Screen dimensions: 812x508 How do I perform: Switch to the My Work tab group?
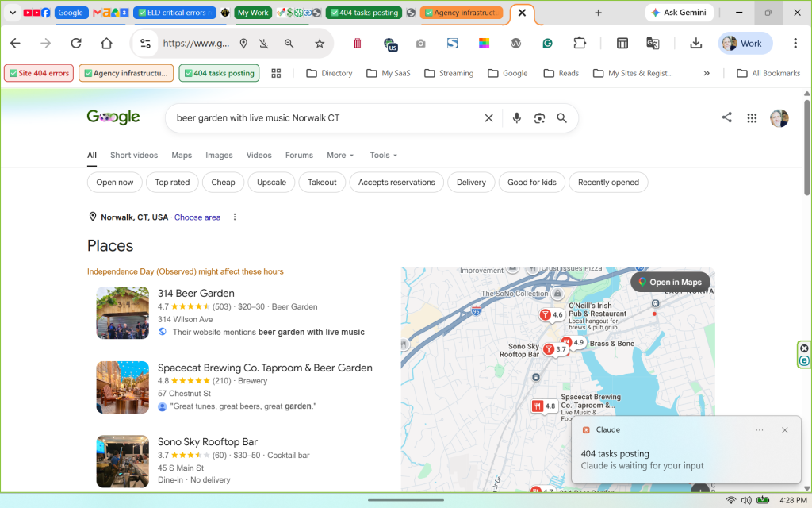[x=253, y=13]
